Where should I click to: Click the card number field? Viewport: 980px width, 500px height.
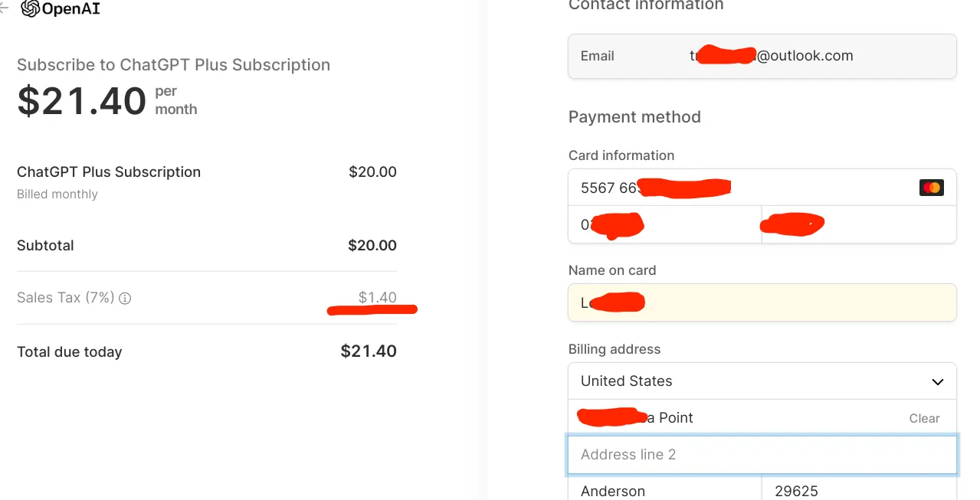click(762, 188)
